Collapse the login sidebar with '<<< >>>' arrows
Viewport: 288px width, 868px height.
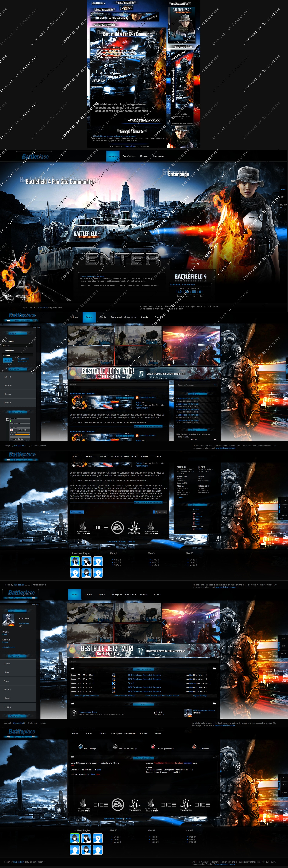coord(36,327)
